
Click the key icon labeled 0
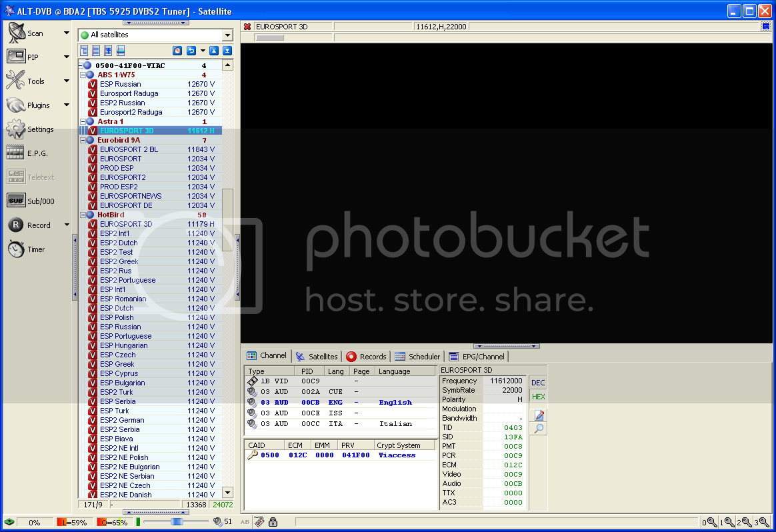point(710,522)
